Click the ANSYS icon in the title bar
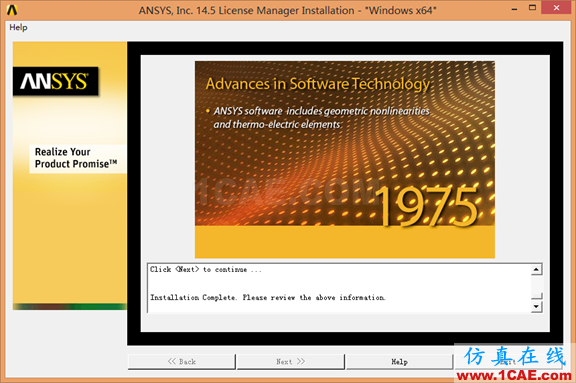The width and height of the screenshot is (576, 383). pos(12,10)
